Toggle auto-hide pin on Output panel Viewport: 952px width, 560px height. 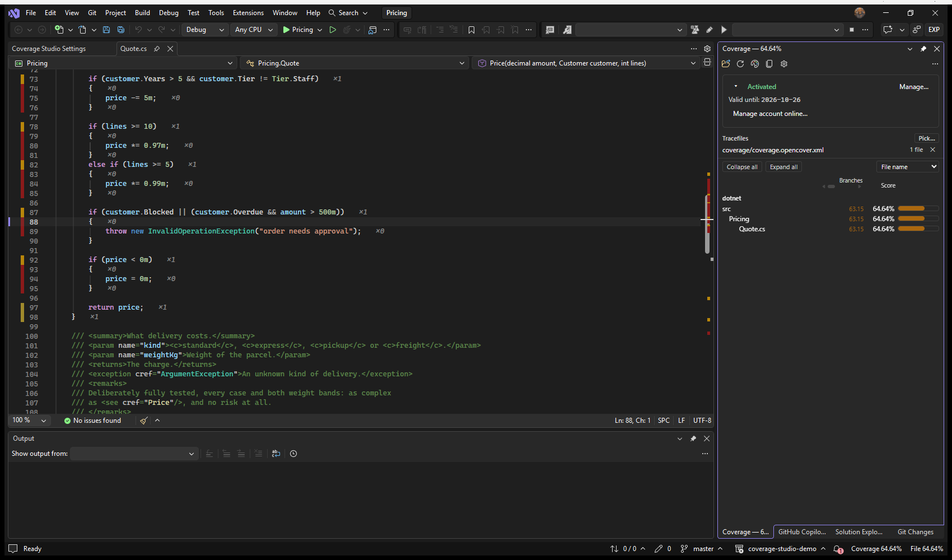point(693,438)
